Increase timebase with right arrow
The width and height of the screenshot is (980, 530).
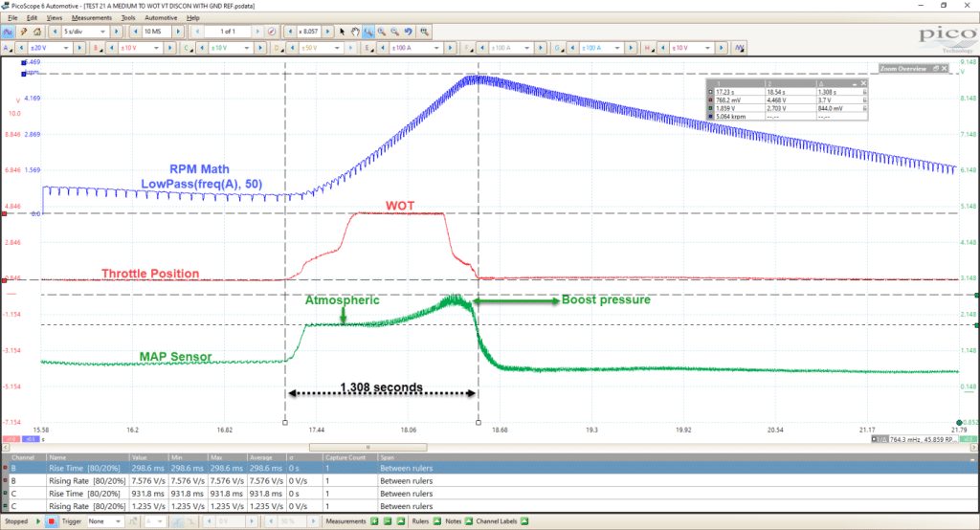(116, 32)
